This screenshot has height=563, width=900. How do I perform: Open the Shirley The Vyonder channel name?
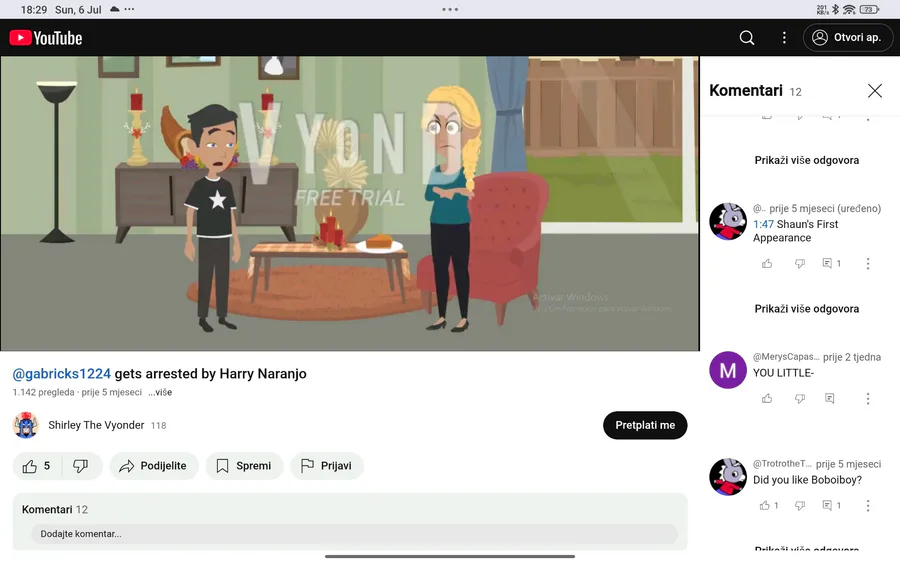pyautogui.click(x=96, y=425)
